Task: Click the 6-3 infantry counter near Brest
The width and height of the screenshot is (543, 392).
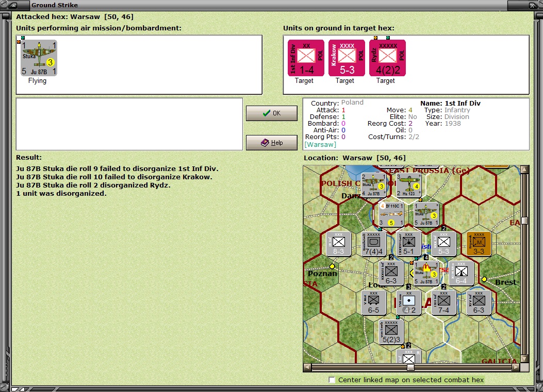Action: (479, 302)
